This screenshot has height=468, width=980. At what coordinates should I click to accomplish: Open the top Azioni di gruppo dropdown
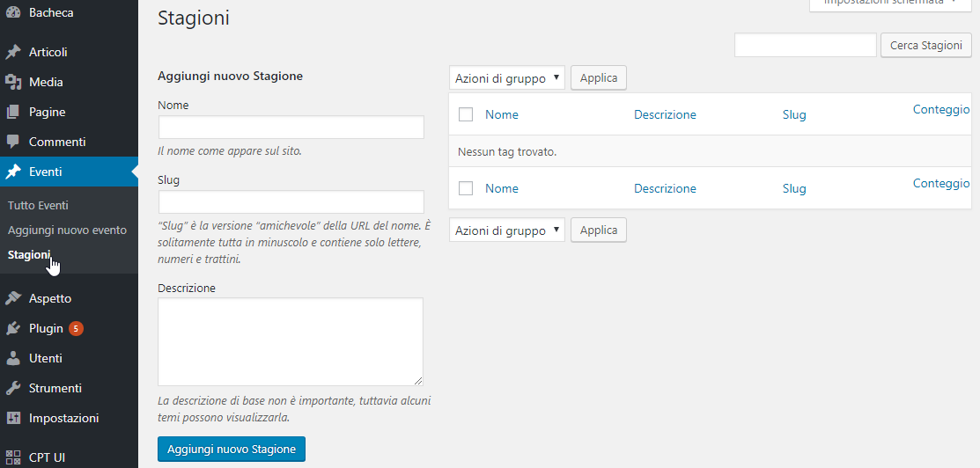point(507,78)
